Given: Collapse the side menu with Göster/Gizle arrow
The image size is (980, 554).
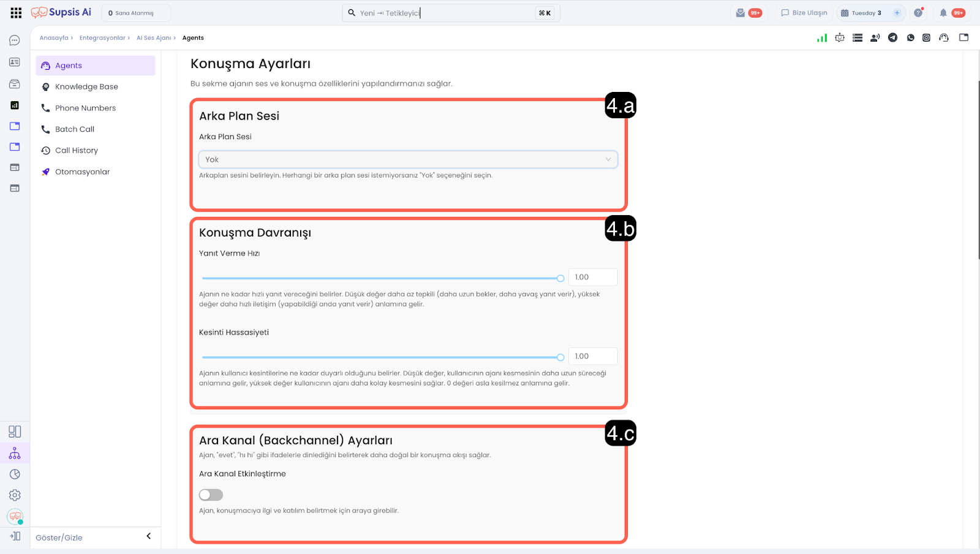Looking at the screenshot, I should click(x=148, y=536).
